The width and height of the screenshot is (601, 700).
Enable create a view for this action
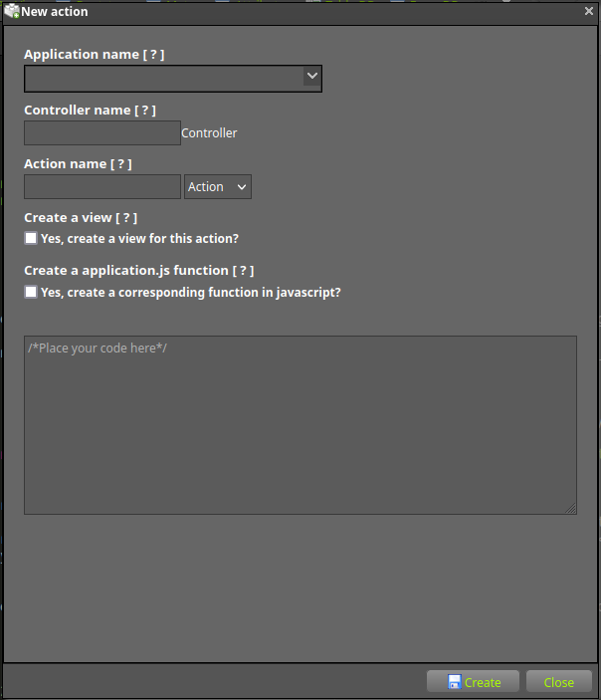31,238
